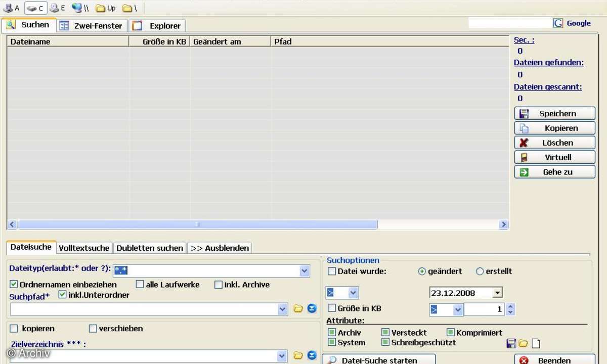The width and height of the screenshot is (607, 364).
Task: Start search with Datei-Suche starten button
Action: point(379,359)
